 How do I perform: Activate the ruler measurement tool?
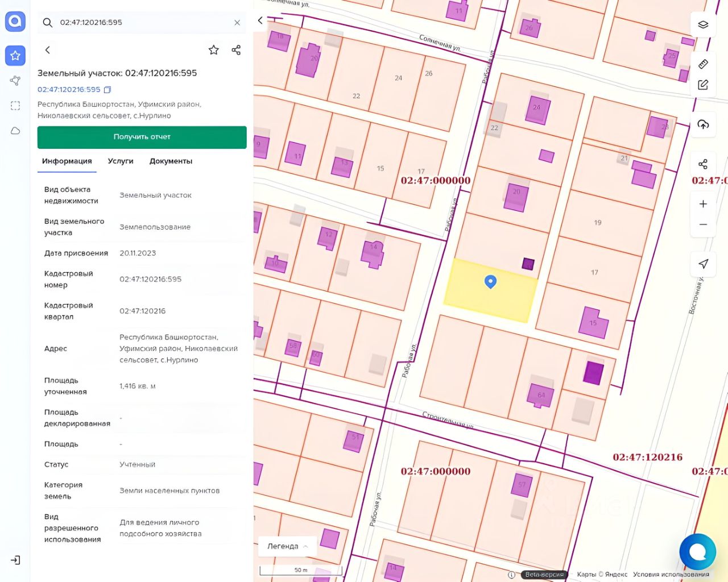tap(703, 64)
